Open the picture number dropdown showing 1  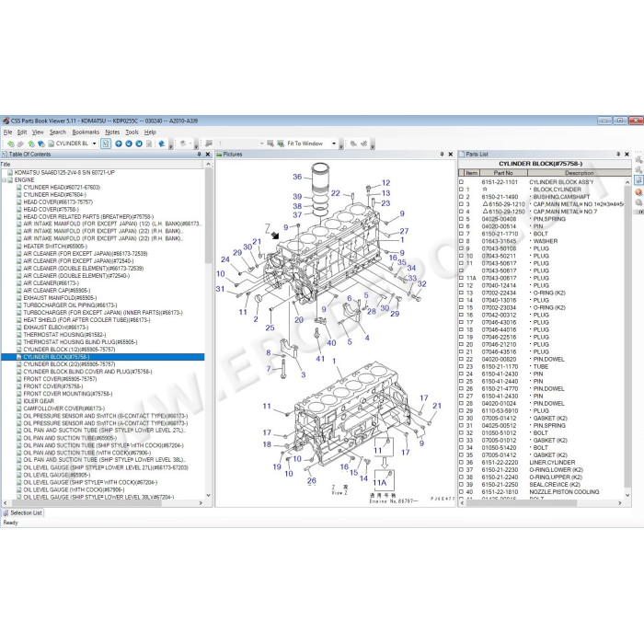[x=261, y=144]
